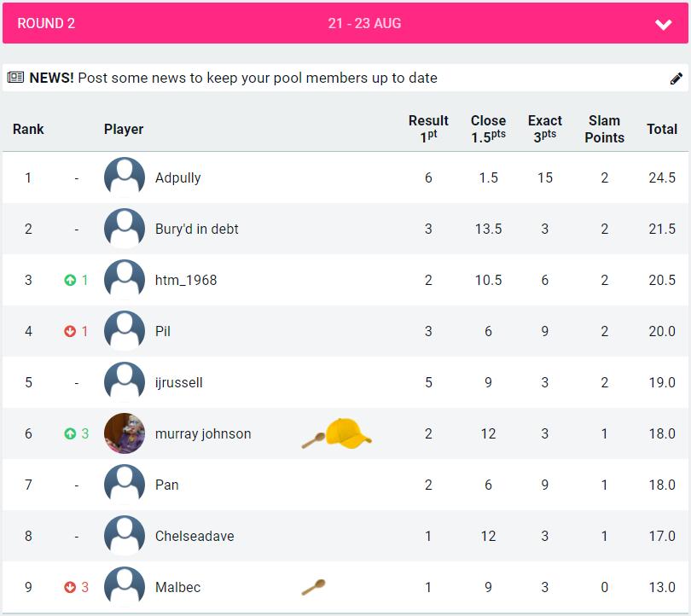Click the yellow cap icon for murray johnson
Image resolution: width=691 pixels, height=616 pixels.
pyautogui.click(x=349, y=433)
